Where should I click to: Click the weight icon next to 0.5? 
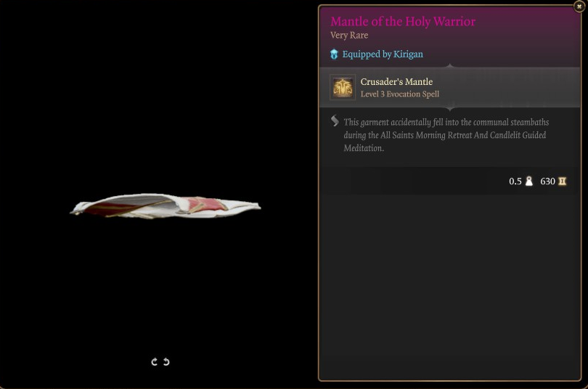tap(528, 181)
